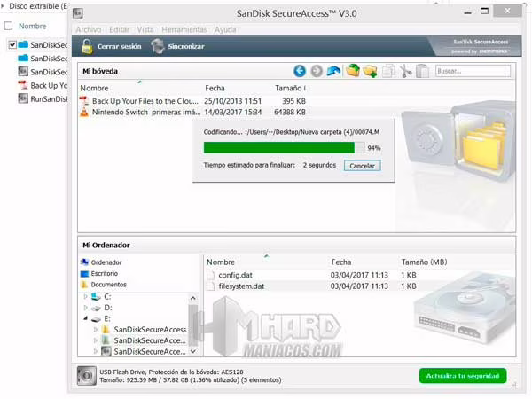
Task: Select the second SanDiskSec folder in Explorer window
Action: click(43, 59)
